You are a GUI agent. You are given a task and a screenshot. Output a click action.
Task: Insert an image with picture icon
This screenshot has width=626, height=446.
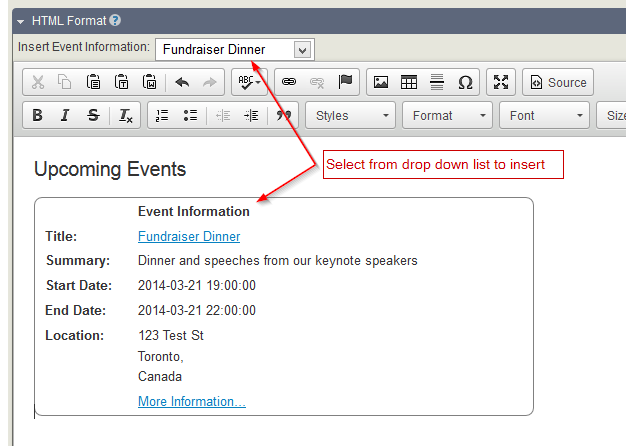381,82
